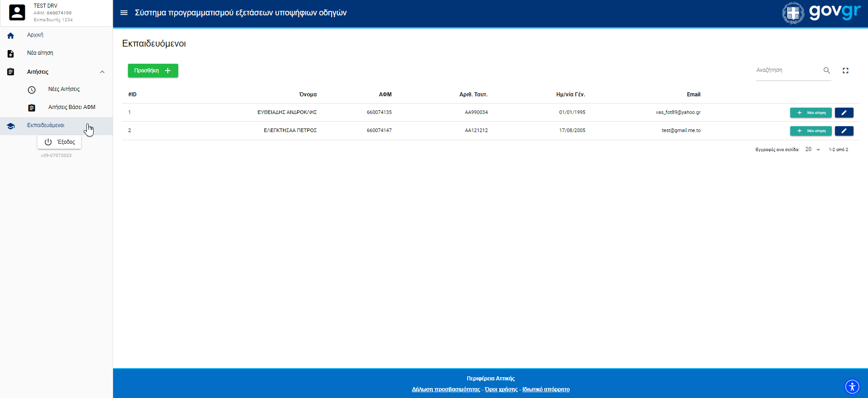Click the hamburger menu icon in header

coord(124,13)
